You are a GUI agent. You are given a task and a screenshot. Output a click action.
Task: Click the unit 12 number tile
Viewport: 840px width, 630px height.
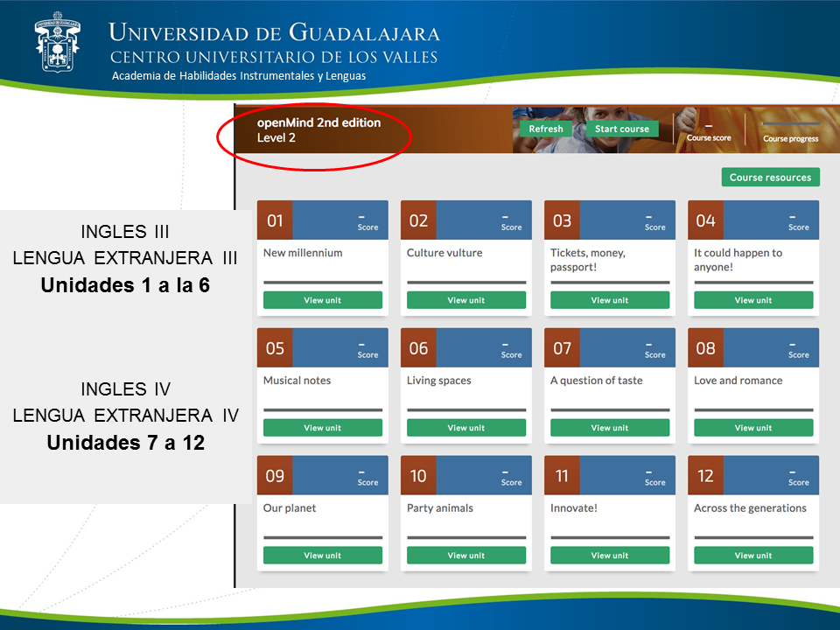click(705, 475)
